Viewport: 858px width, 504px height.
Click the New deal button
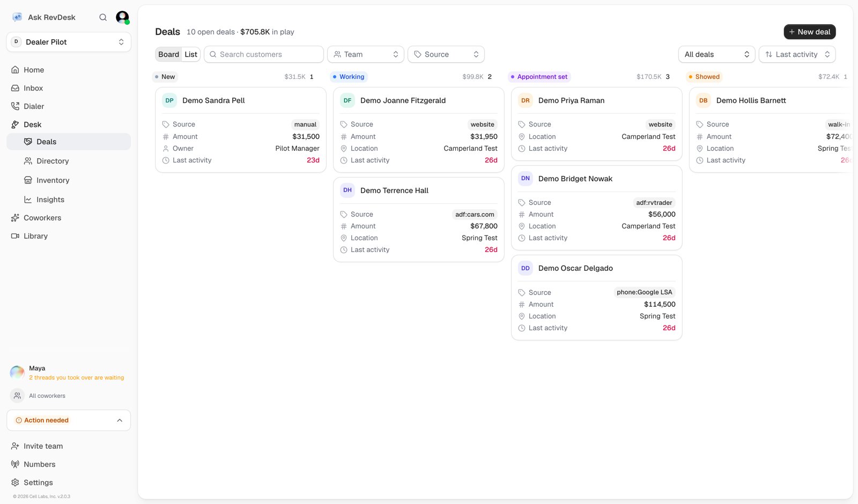(810, 32)
